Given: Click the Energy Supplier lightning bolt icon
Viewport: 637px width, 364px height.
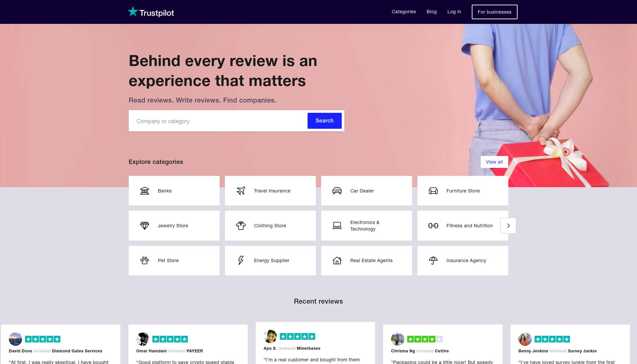Looking at the screenshot, I should [241, 260].
